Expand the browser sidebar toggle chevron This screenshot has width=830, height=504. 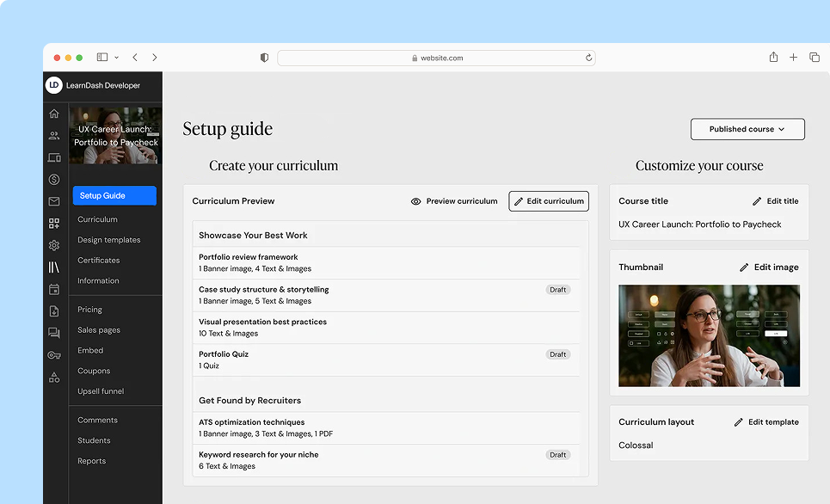pyautogui.click(x=117, y=58)
